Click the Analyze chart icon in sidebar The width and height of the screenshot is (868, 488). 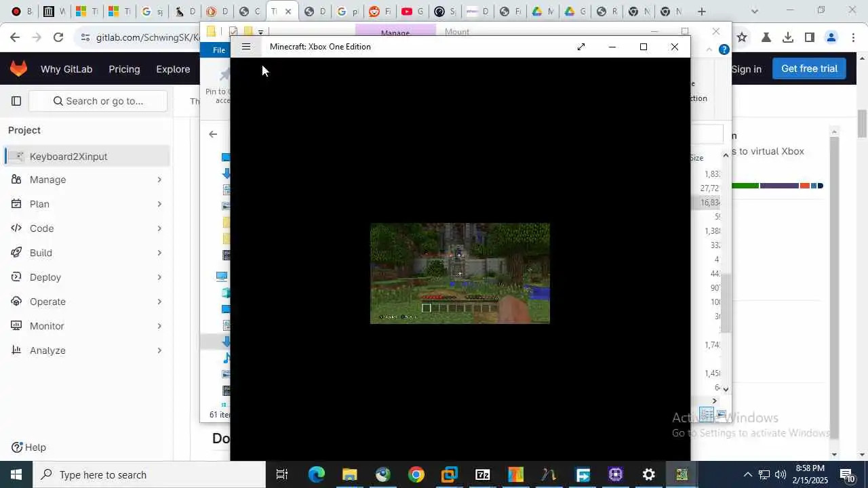[x=16, y=350]
